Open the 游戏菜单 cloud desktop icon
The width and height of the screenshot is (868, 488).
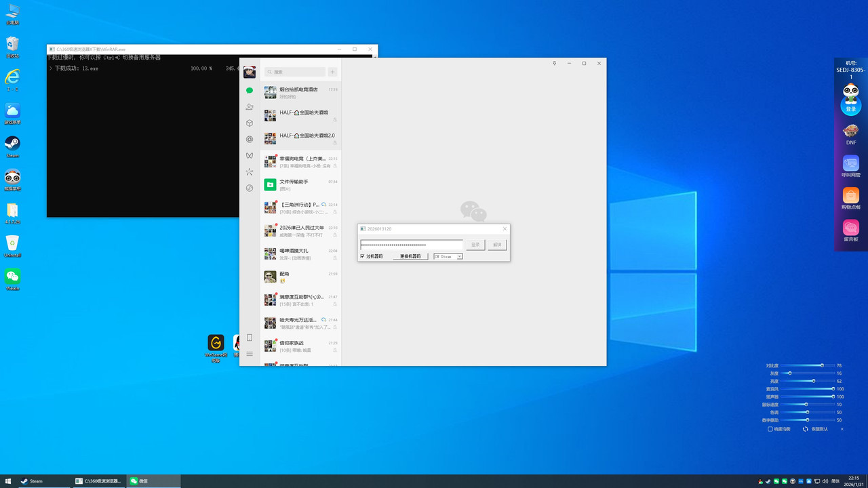click(x=12, y=113)
